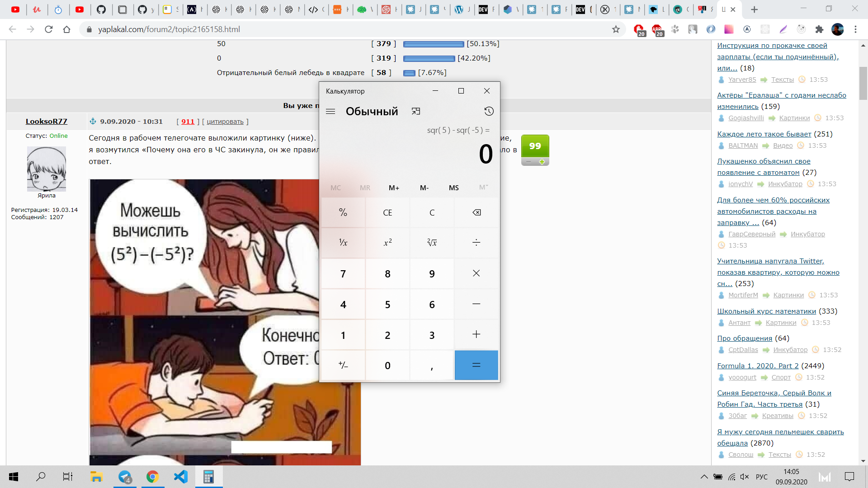The width and height of the screenshot is (868, 488).
Task: Click the MS memory store button
Action: [x=454, y=188]
